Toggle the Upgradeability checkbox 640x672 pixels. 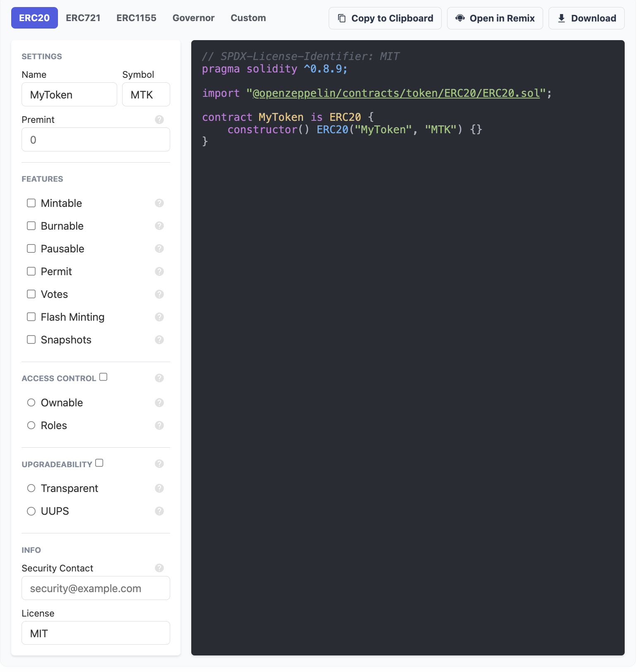99,463
